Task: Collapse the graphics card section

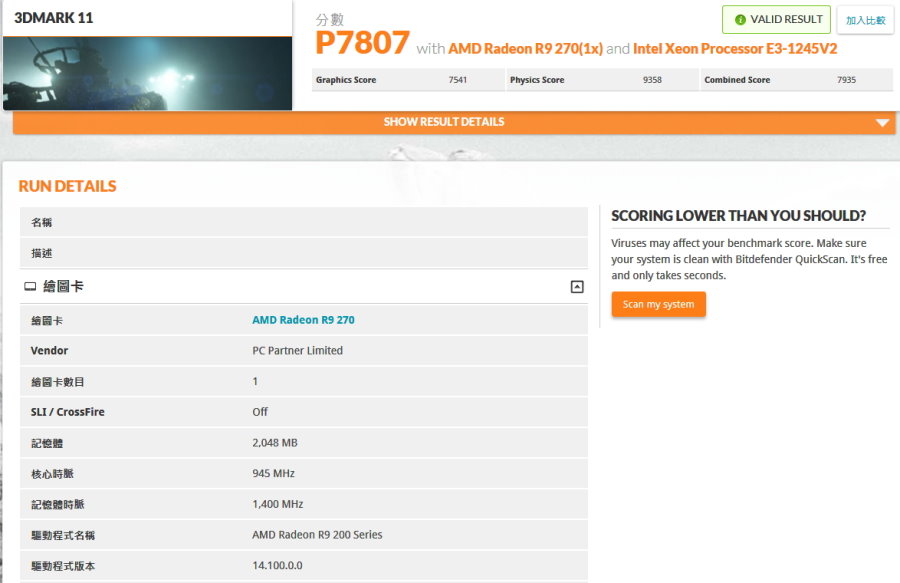Action: tap(577, 287)
